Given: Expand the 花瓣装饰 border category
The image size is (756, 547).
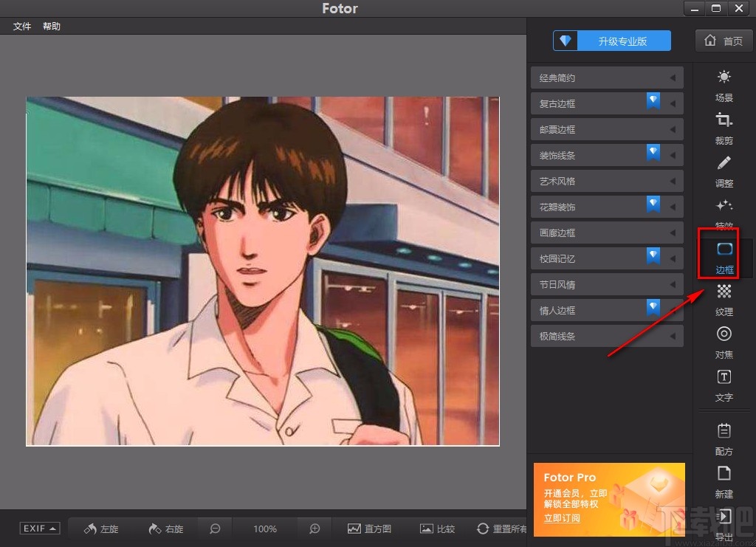Looking at the screenshot, I should (607, 207).
